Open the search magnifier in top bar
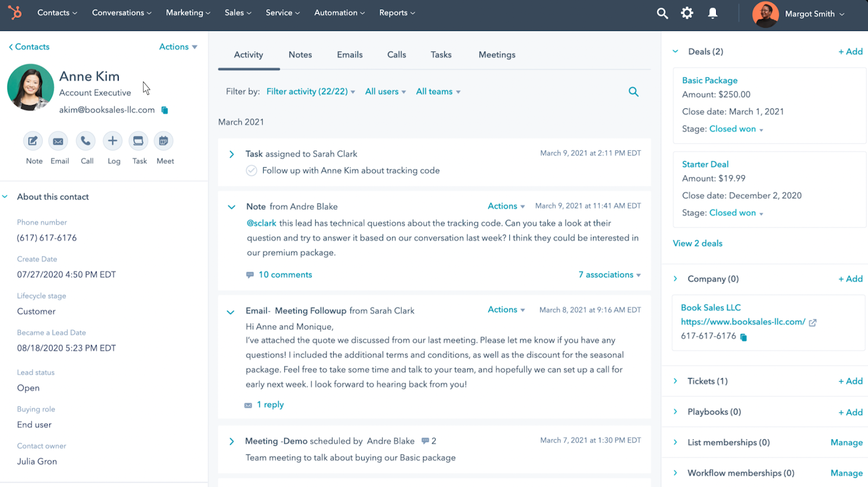Image resolution: width=868 pixels, height=487 pixels. click(x=662, y=13)
